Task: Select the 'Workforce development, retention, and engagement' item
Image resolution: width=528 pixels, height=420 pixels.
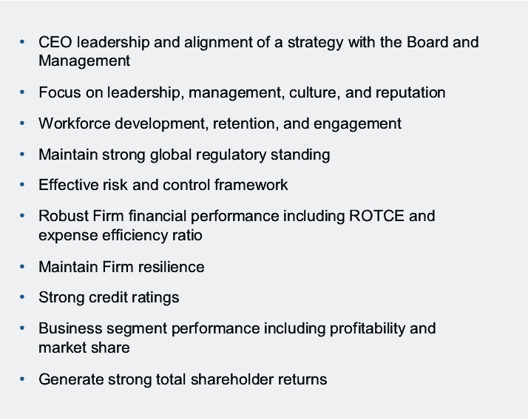Action: [x=220, y=123]
